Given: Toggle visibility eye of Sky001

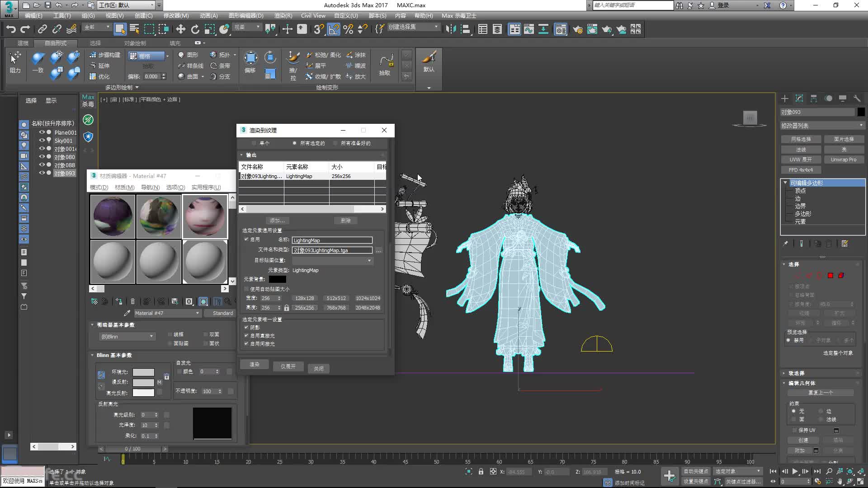Looking at the screenshot, I should (42, 141).
